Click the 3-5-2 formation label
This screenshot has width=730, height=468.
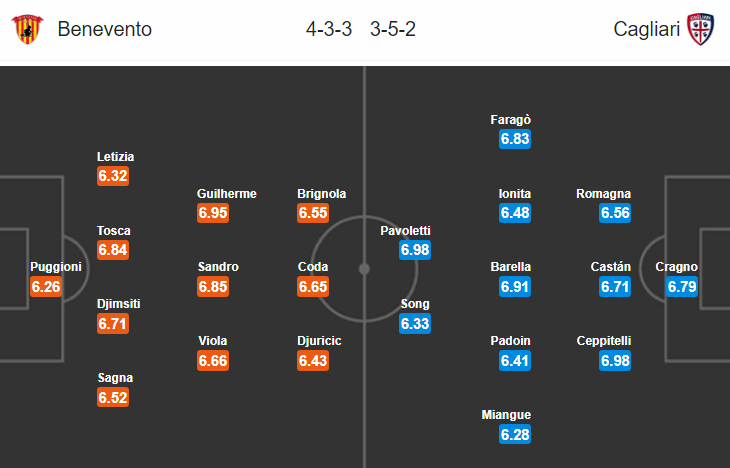[393, 29]
